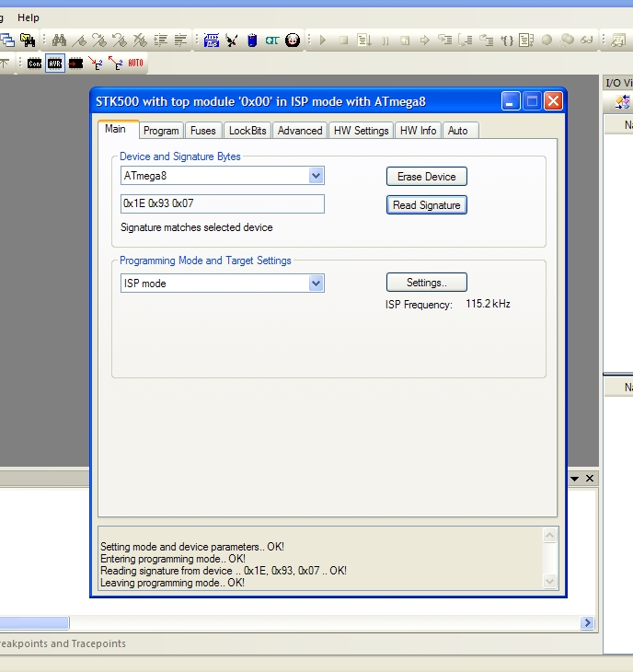Click the horizontal scrollbar right arrow
The height and width of the screenshot is (672, 633).
(x=587, y=622)
